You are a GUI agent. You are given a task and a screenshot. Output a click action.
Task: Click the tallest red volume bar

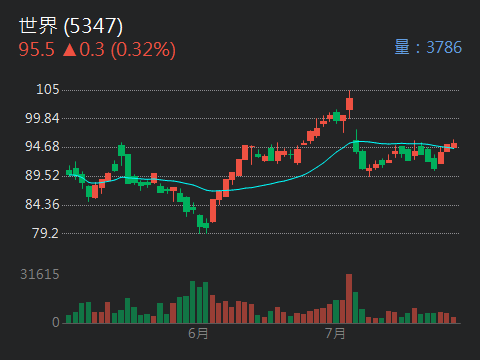tap(349, 299)
